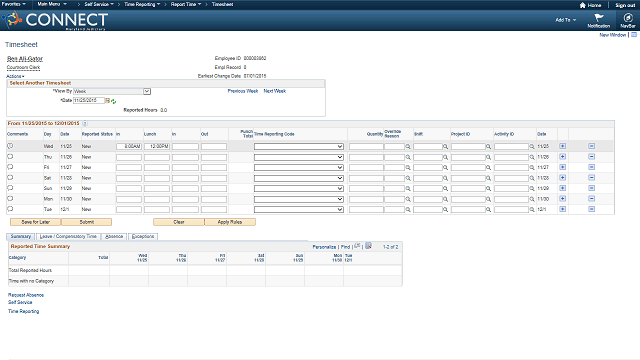Click Shift lookup magnifier in Wed row

click(445, 147)
